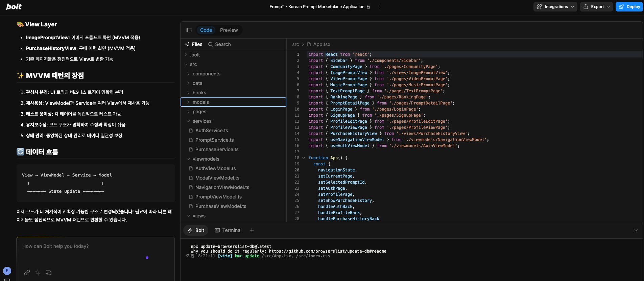Click the sidebar panel icon below avatar
This screenshot has height=281, width=644.
tap(7, 280)
